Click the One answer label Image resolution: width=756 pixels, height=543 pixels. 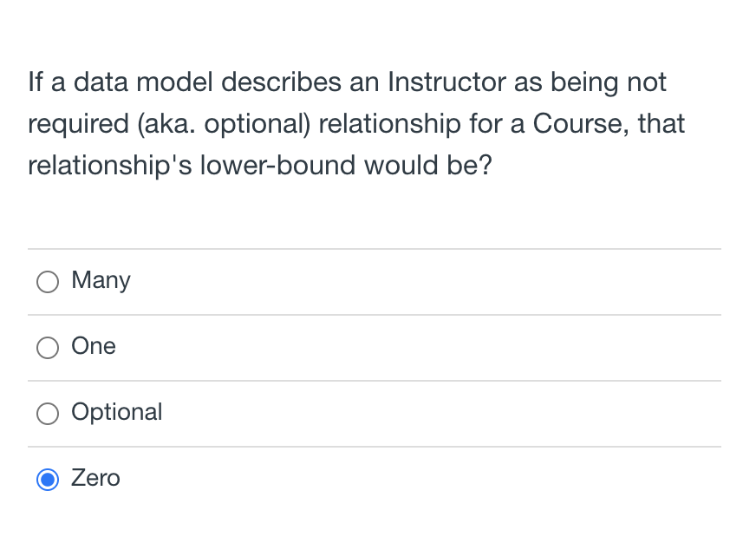point(93,346)
